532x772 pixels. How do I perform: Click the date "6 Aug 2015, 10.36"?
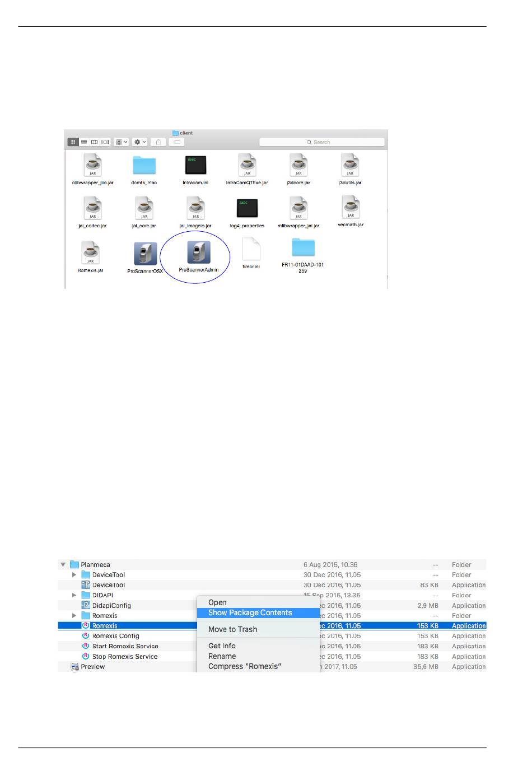pos(330,565)
